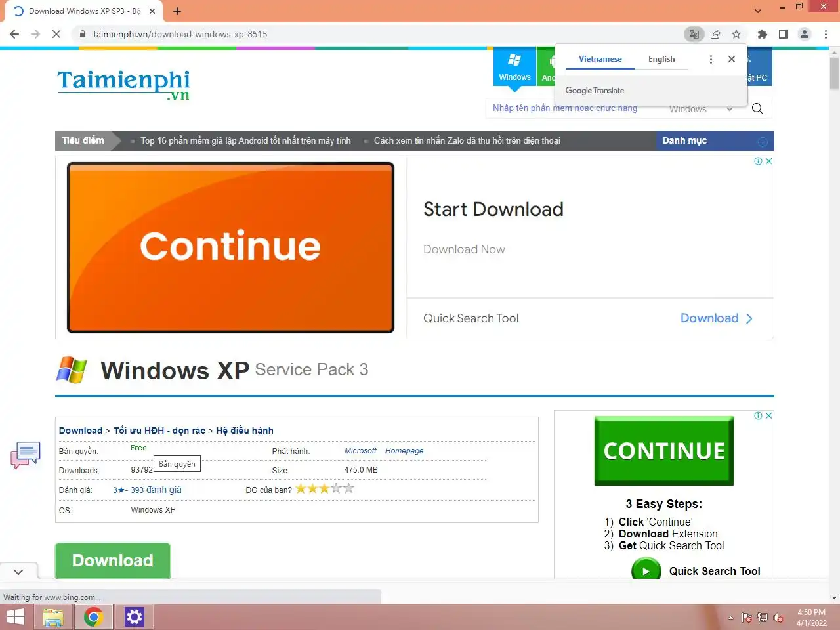Close the top banner ad
The height and width of the screenshot is (630, 840).
[769, 161]
